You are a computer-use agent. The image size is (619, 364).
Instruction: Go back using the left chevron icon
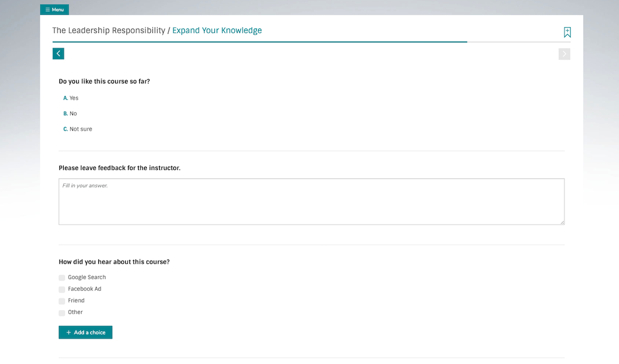pos(58,54)
